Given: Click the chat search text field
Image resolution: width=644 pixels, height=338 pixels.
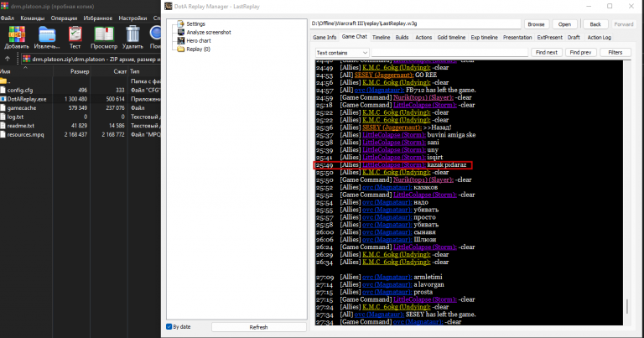Looking at the screenshot, I should coord(449,53).
